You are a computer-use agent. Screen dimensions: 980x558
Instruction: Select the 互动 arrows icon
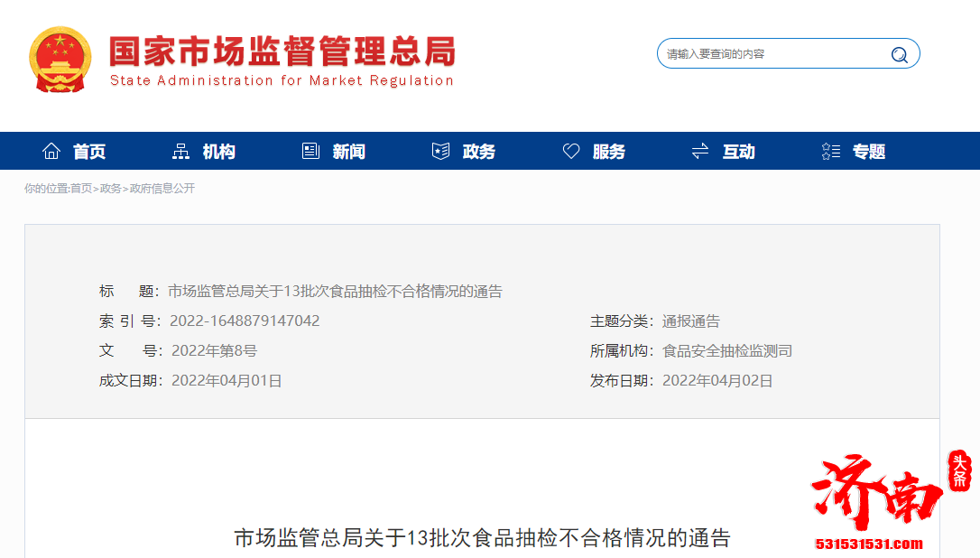(699, 151)
